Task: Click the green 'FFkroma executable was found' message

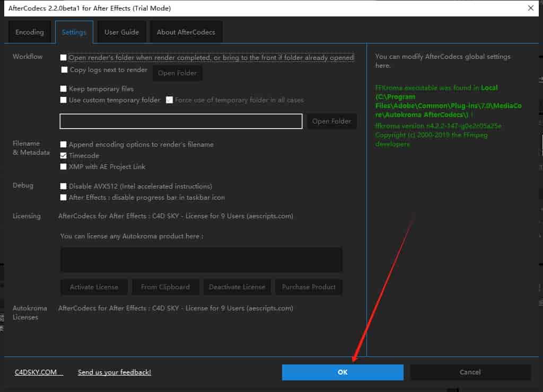Action: point(449,101)
